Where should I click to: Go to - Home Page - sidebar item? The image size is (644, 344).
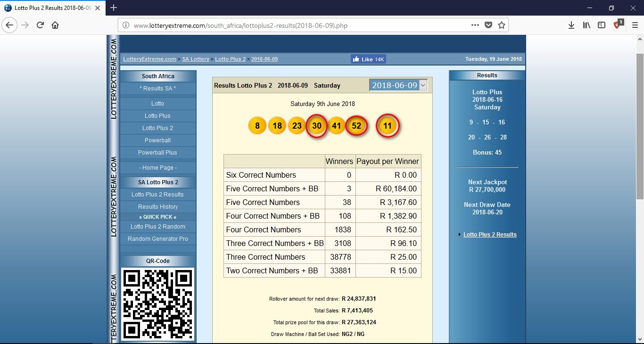tap(158, 167)
